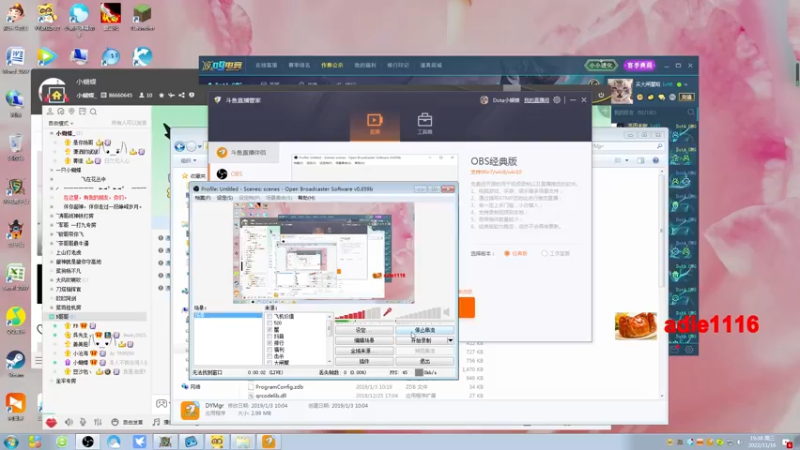Click the home icon in YY channel header

click(x=57, y=95)
